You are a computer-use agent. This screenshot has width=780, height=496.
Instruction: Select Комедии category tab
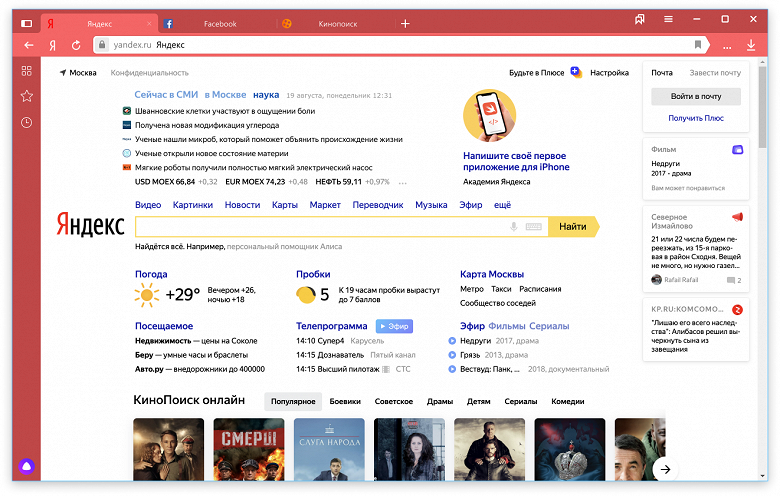click(568, 401)
